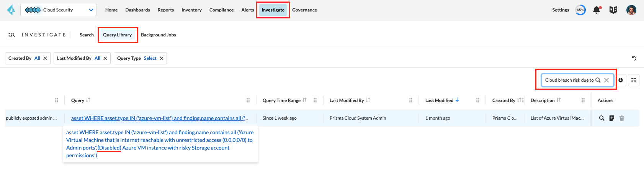The image size is (644, 186).
Task: Open the documentation book icon
Action: coord(613,10)
